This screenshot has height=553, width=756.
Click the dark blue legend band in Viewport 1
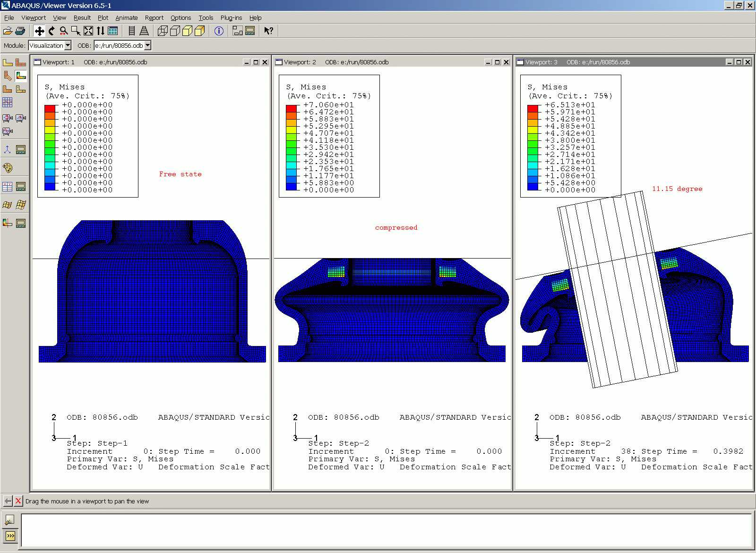(50, 186)
